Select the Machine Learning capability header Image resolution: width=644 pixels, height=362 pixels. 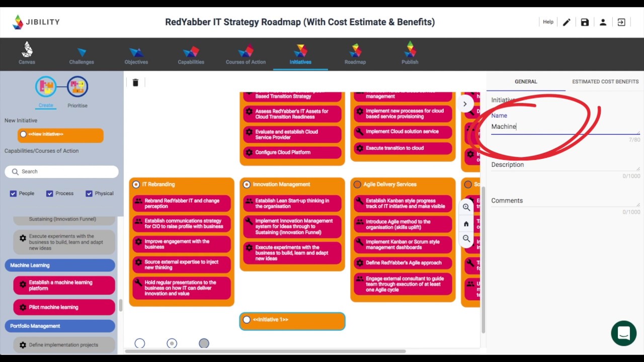60,265
